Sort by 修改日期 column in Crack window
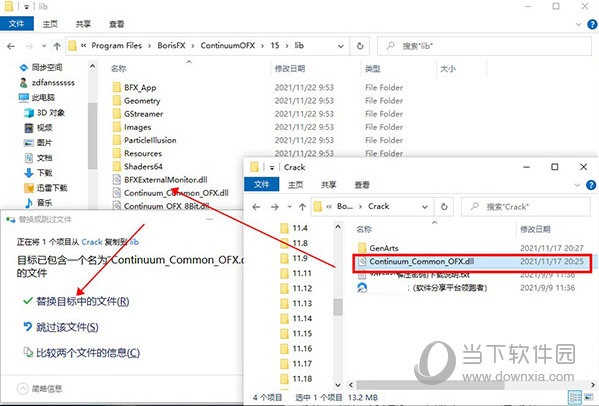 click(x=535, y=230)
